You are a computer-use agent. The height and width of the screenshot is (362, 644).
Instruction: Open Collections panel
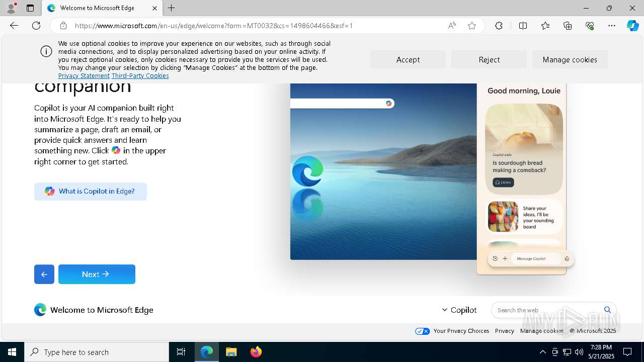(x=568, y=26)
